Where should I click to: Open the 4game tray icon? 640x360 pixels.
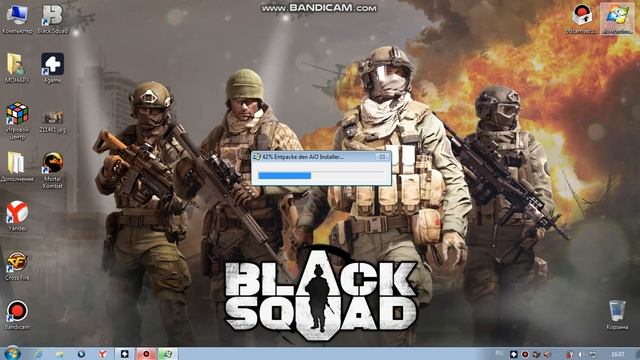coord(514,354)
